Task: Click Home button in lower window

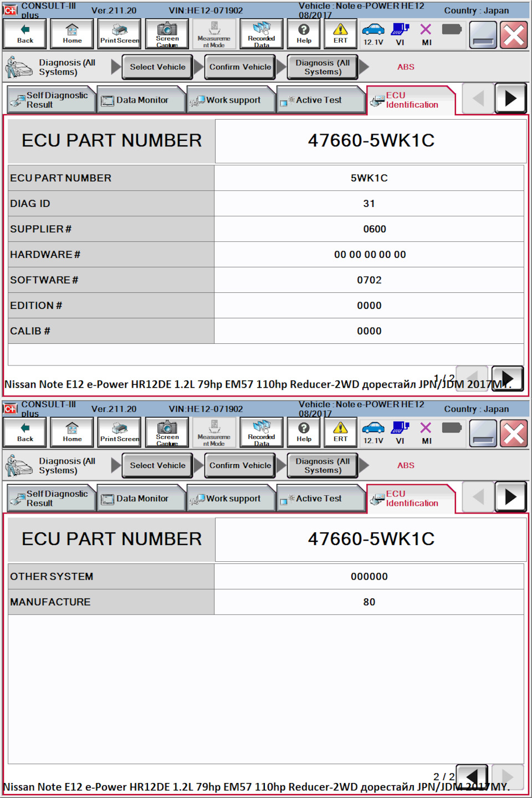Action: pyautogui.click(x=72, y=433)
